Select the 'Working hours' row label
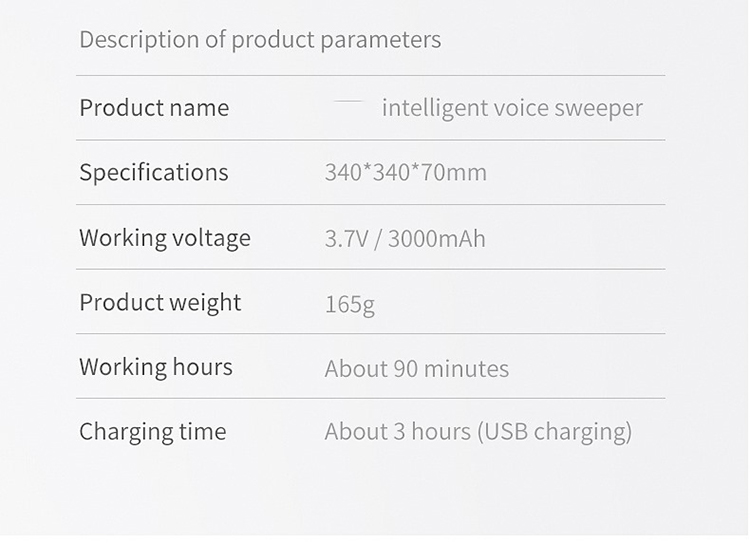The image size is (750, 543). point(156,367)
